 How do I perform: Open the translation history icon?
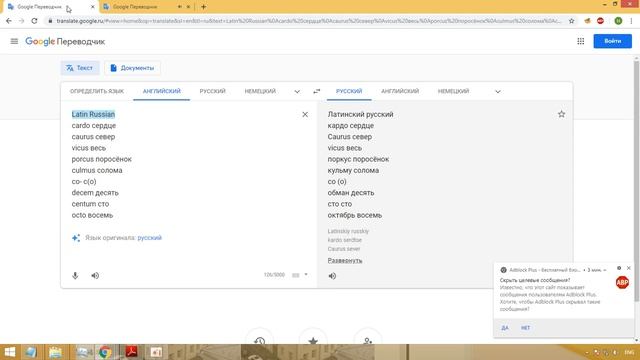point(260,340)
